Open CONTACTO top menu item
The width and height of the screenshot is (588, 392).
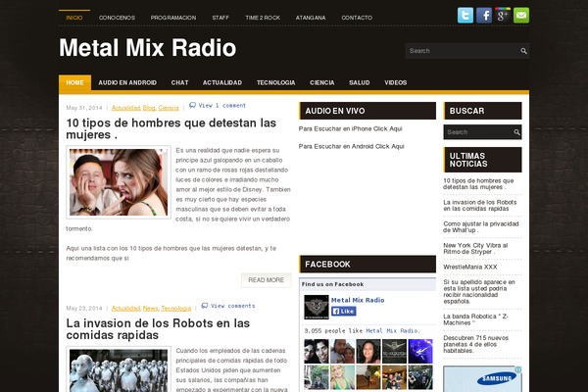[x=357, y=18]
